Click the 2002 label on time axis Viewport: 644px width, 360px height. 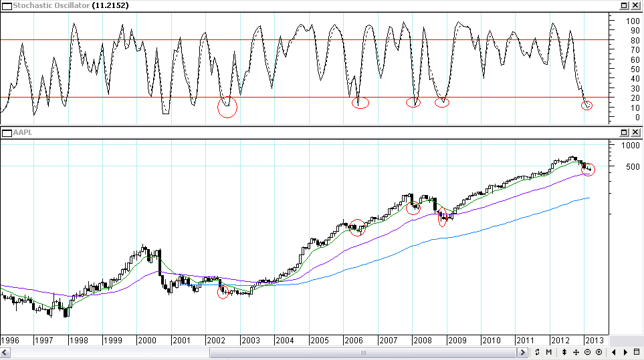coord(216,341)
